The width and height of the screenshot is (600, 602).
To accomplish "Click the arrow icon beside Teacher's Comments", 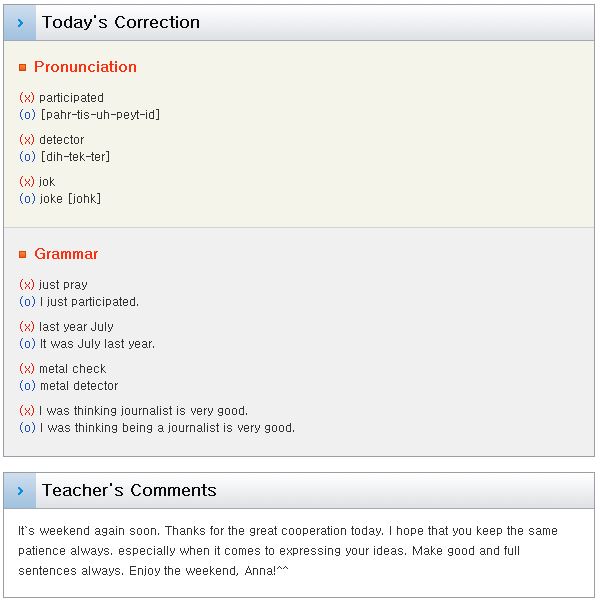I will [x=20, y=491].
